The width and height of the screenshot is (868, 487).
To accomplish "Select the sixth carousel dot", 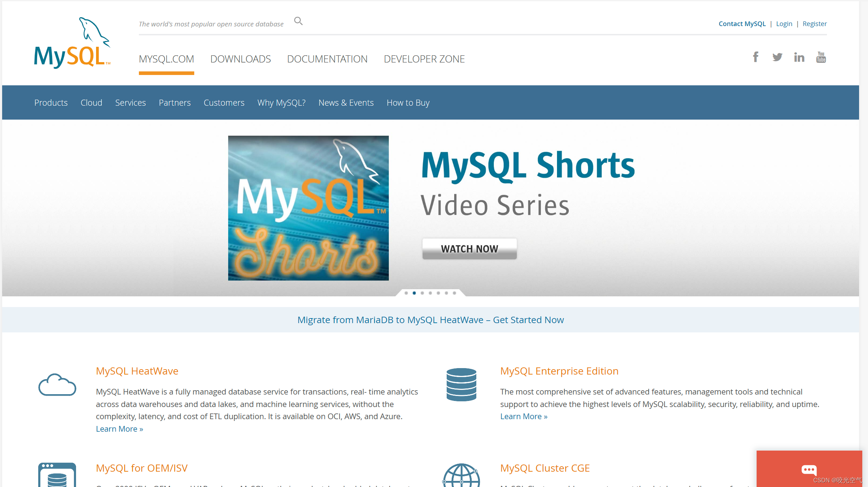I will pyautogui.click(x=446, y=293).
